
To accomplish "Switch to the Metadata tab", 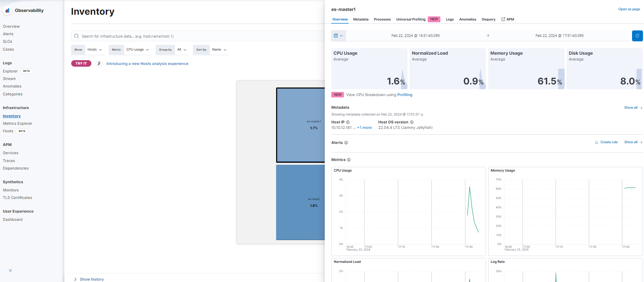I will click(361, 19).
